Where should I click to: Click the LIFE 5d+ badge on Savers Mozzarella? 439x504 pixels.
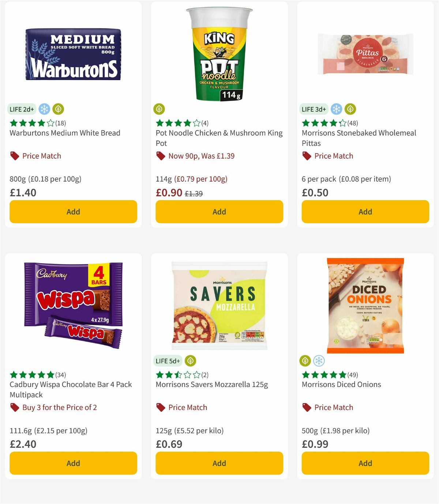tap(167, 360)
